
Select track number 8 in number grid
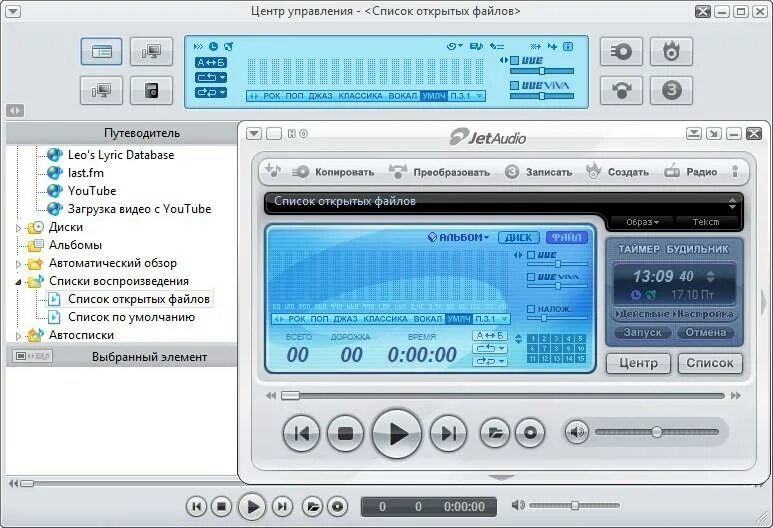pyautogui.click(x=557, y=349)
